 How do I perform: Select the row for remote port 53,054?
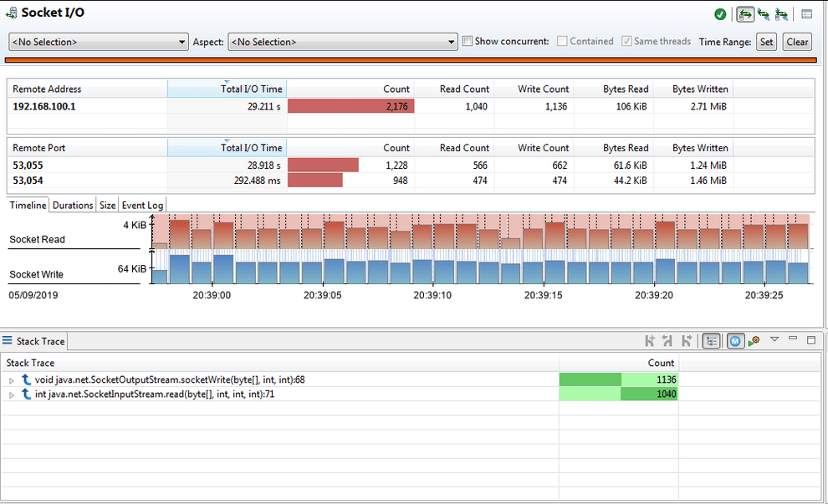point(84,178)
